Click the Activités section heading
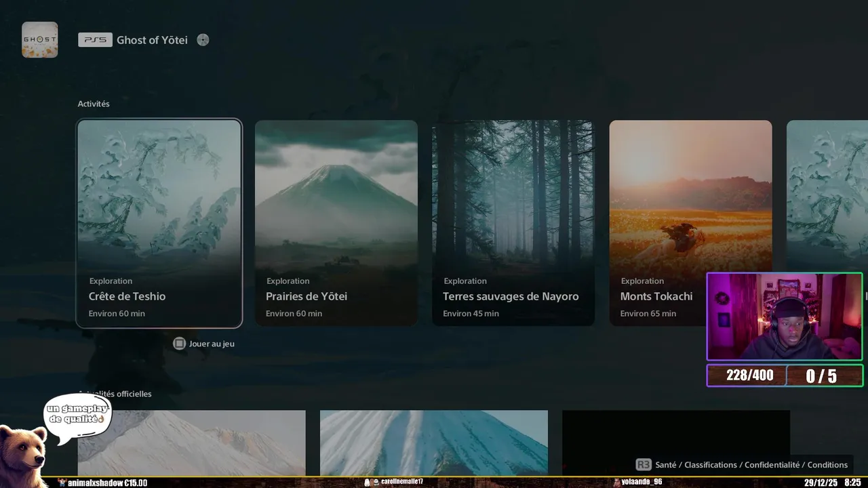868x488 pixels. [94, 104]
